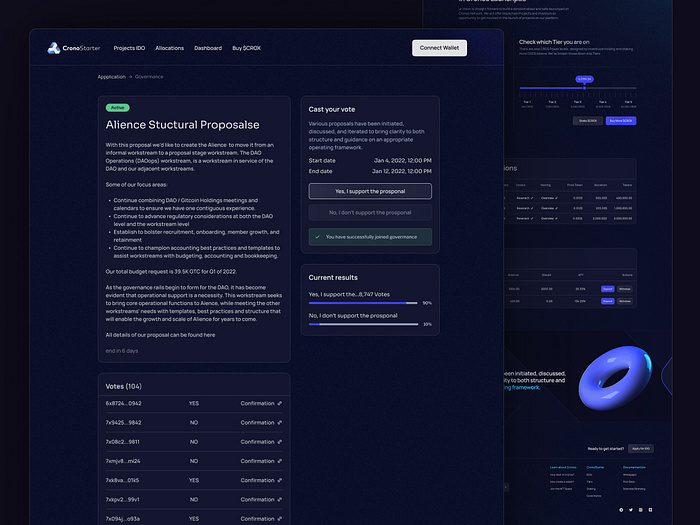Open the Dashboard nav item
The image size is (700, 525).
208,48
